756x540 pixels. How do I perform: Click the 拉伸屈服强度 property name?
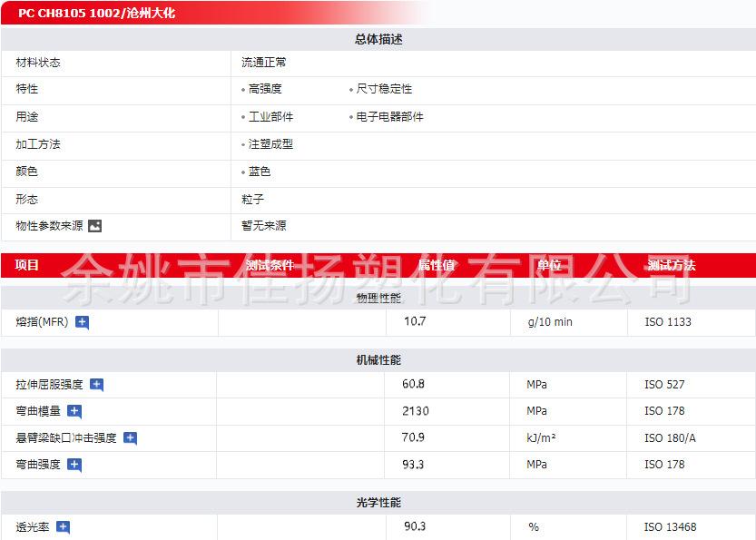[x=49, y=384]
